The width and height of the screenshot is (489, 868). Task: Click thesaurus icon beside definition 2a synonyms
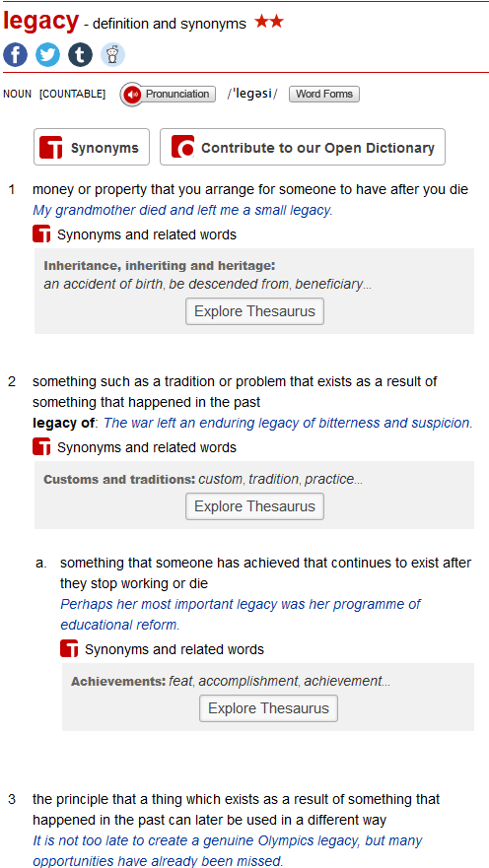point(69,649)
